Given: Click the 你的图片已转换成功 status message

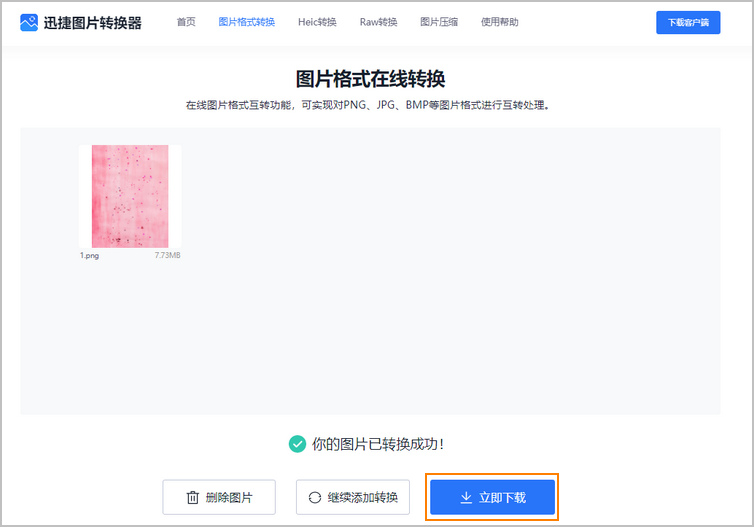Looking at the screenshot, I should 378,444.
